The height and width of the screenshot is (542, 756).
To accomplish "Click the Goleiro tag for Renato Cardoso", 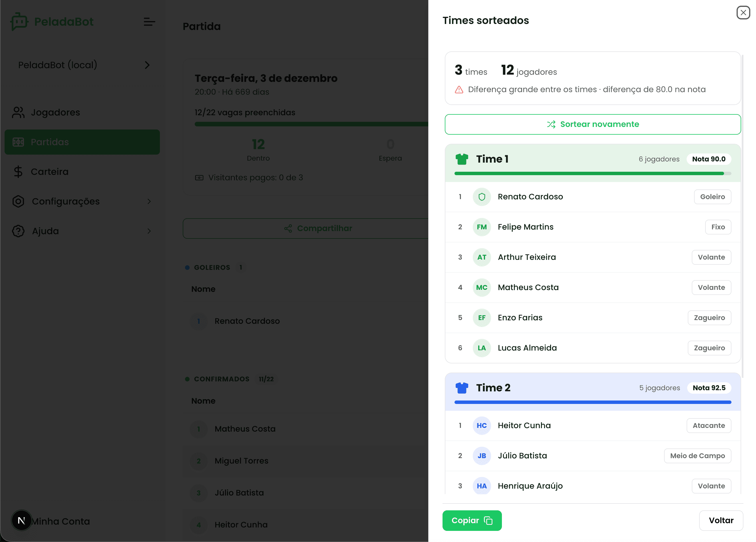I will [712, 197].
